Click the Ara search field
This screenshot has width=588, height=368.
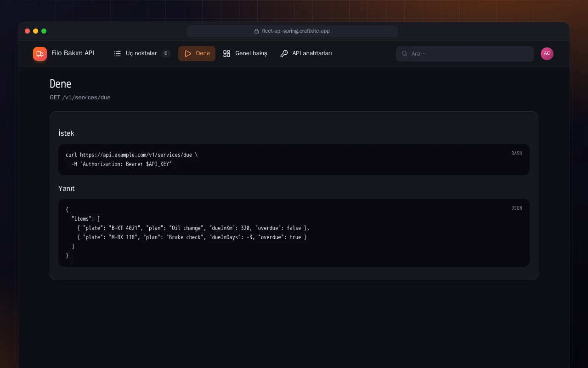pos(465,54)
